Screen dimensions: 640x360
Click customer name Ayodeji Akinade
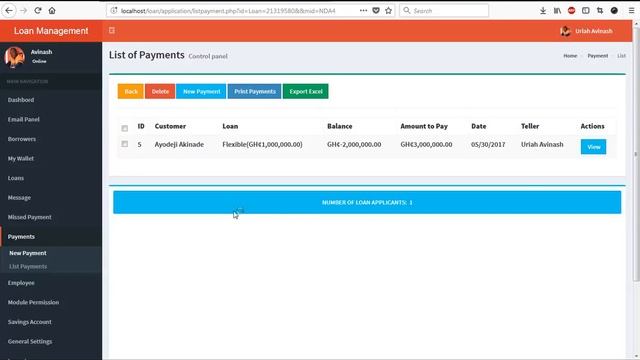point(179,144)
